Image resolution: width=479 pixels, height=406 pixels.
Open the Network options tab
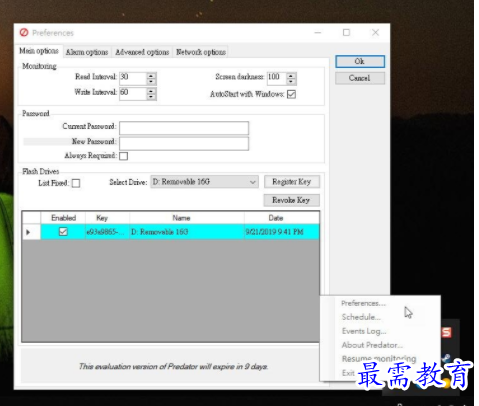click(201, 52)
